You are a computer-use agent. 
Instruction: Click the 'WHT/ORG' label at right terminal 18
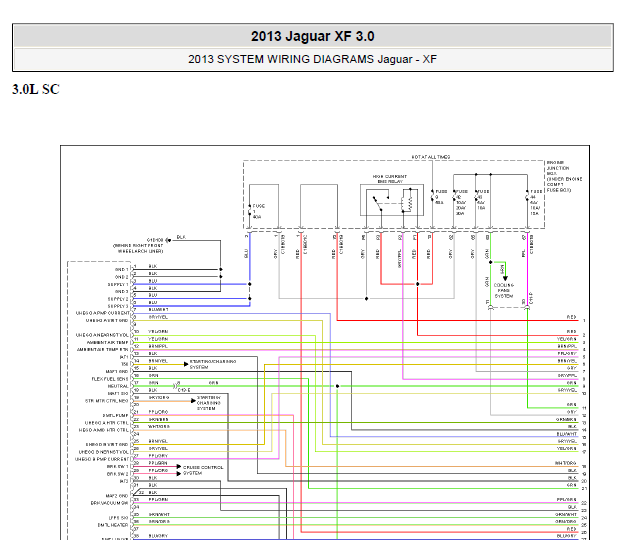pos(566,463)
